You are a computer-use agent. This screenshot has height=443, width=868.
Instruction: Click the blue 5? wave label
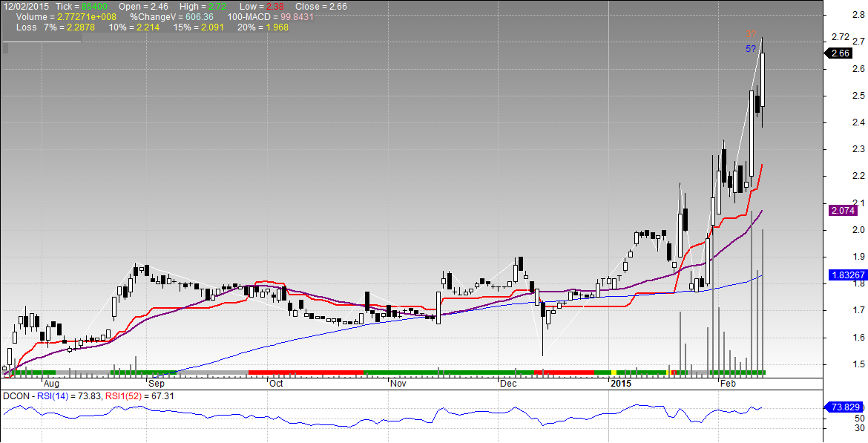751,49
